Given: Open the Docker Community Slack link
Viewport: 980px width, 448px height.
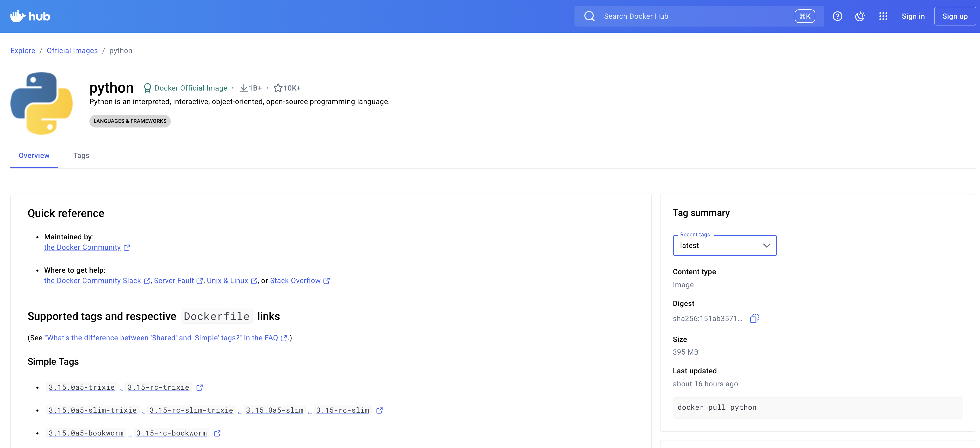Looking at the screenshot, I should 93,280.
